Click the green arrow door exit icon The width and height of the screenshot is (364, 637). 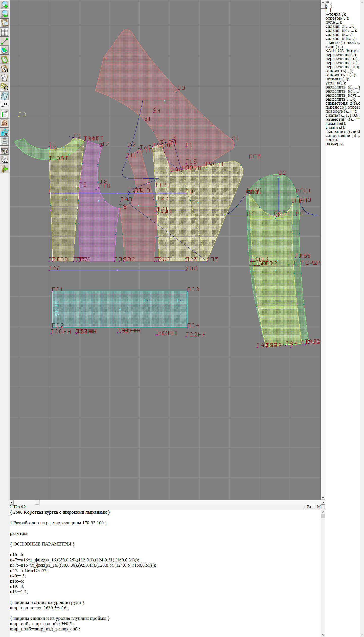coord(5,169)
